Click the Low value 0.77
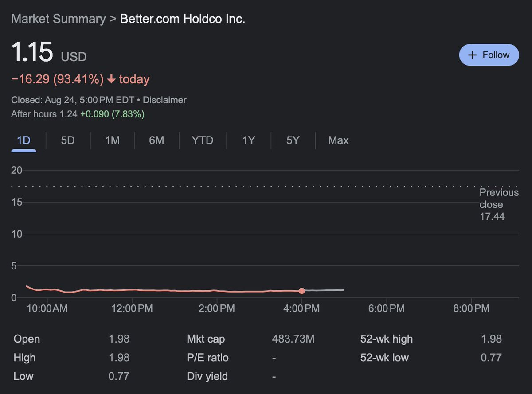The height and width of the screenshot is (394, 532). pos(119,376)
